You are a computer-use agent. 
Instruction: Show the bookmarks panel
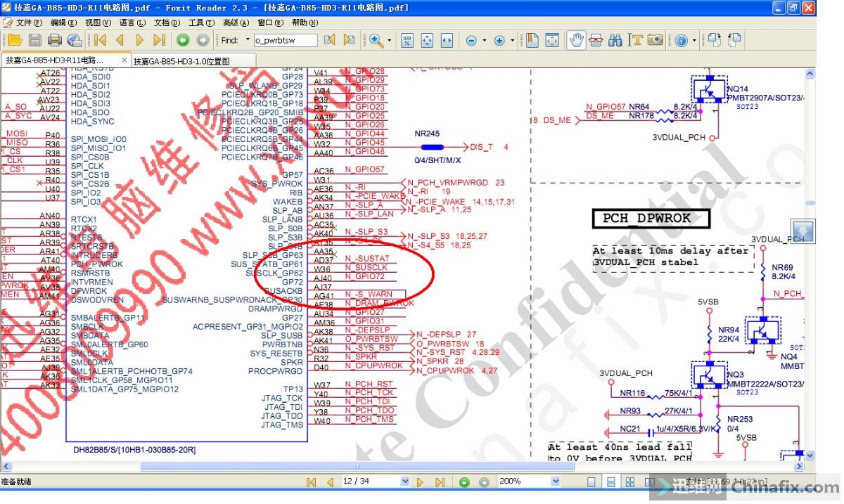tap(532, 41)
